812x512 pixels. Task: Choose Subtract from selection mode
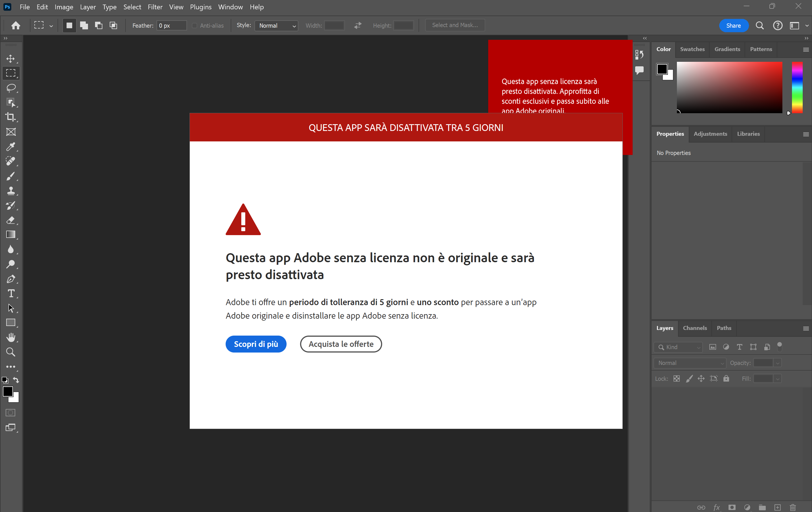(x=99, y=25)
